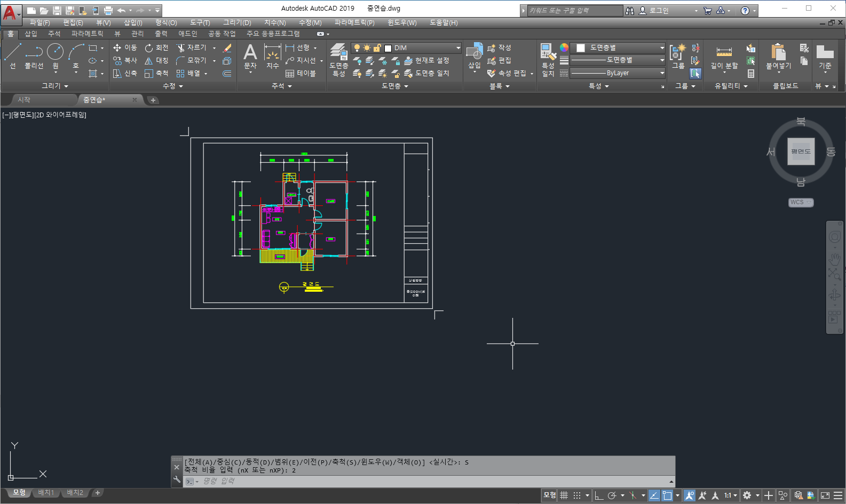Select the Dimension (치수) tool

point(273,56)
